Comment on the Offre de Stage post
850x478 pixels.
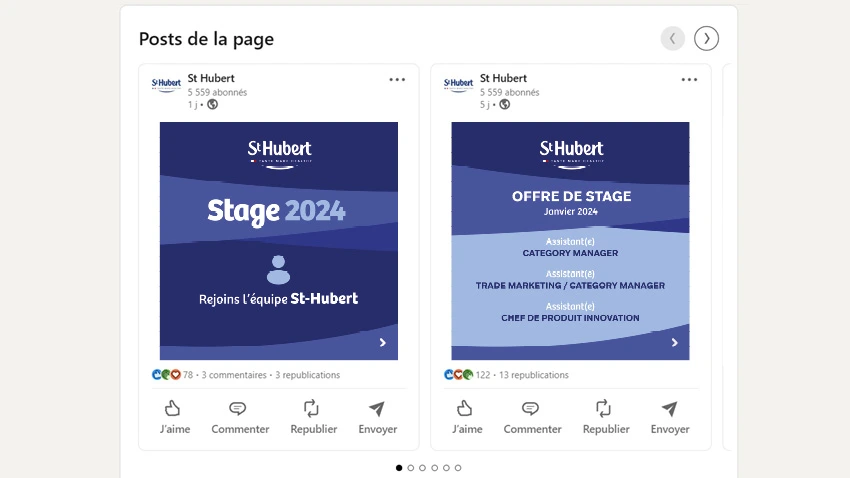(532, 417)
